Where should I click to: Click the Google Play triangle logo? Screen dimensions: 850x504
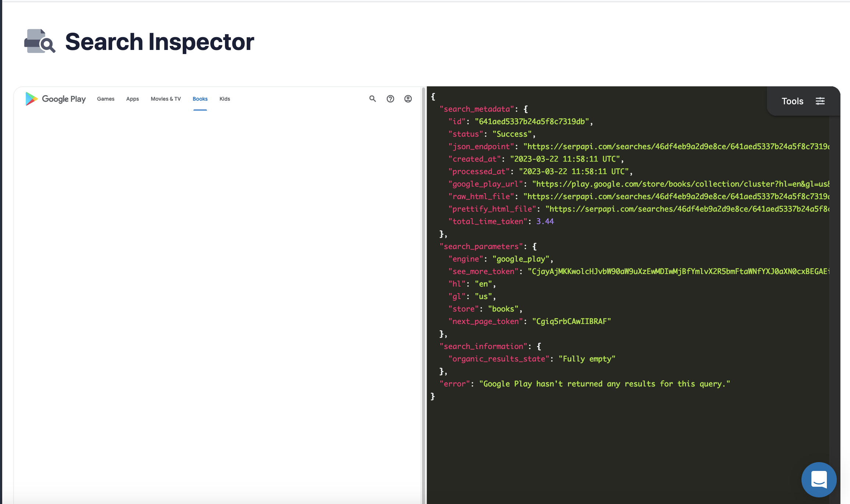click(x=31, y=99)
